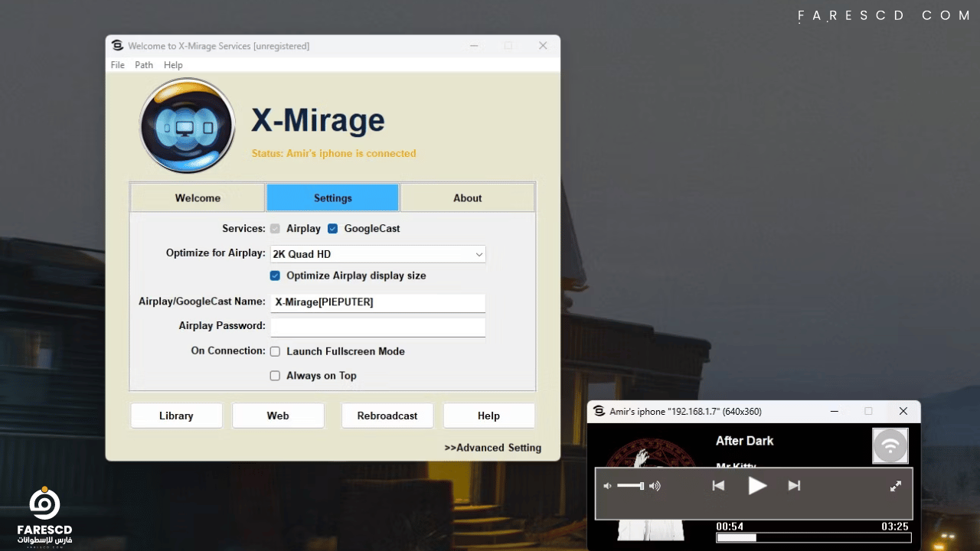
Task: Click the connection status text
Action: pyautogui.click(x=334, y=153)
